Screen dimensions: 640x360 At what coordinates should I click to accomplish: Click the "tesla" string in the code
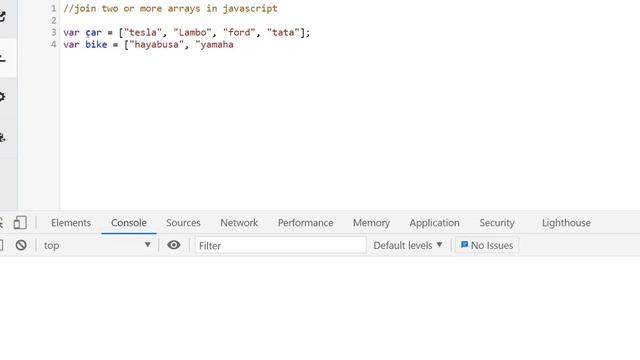click(143, 33)
